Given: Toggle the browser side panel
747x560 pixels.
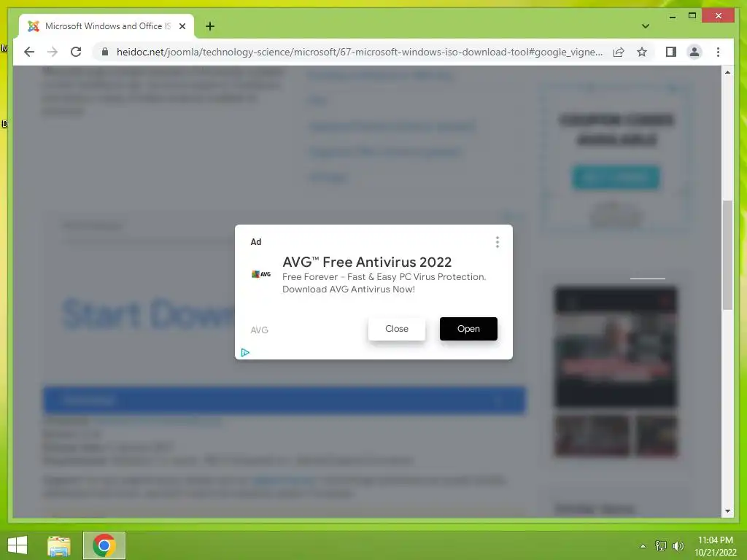Looking at the screenshot, I should pyautogui.click(x=671, y=52).
